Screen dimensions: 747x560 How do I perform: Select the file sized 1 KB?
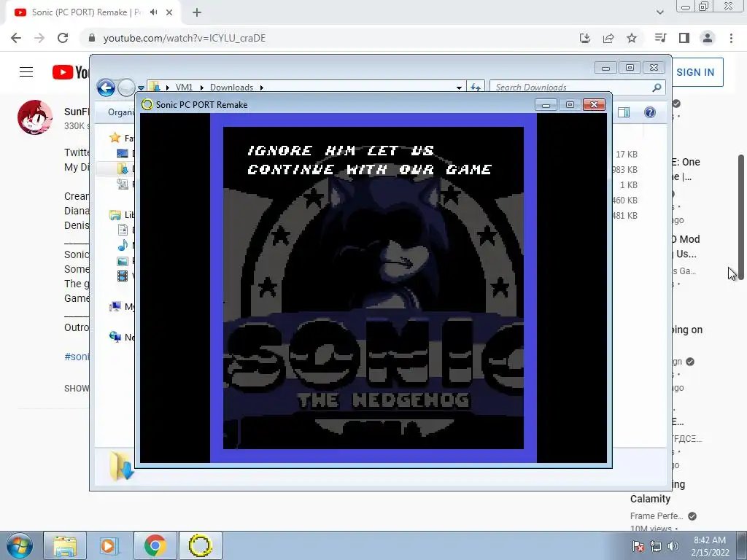(628, 184)
